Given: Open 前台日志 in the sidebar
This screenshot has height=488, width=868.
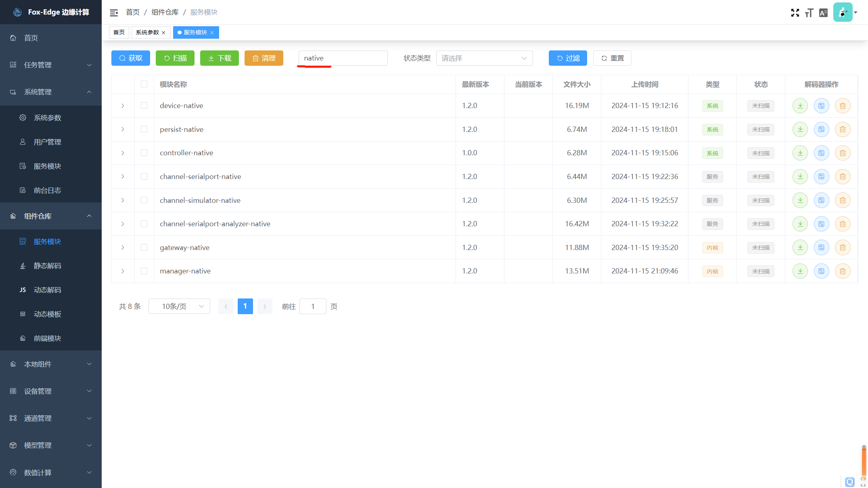Looking at the screenshot, I should click(x=51, y=190).
